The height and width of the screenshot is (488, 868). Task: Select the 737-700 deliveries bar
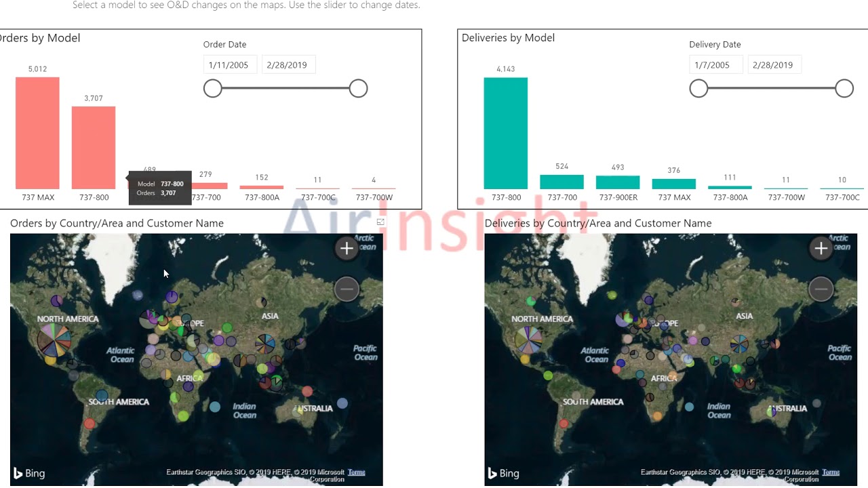[561, 182]
